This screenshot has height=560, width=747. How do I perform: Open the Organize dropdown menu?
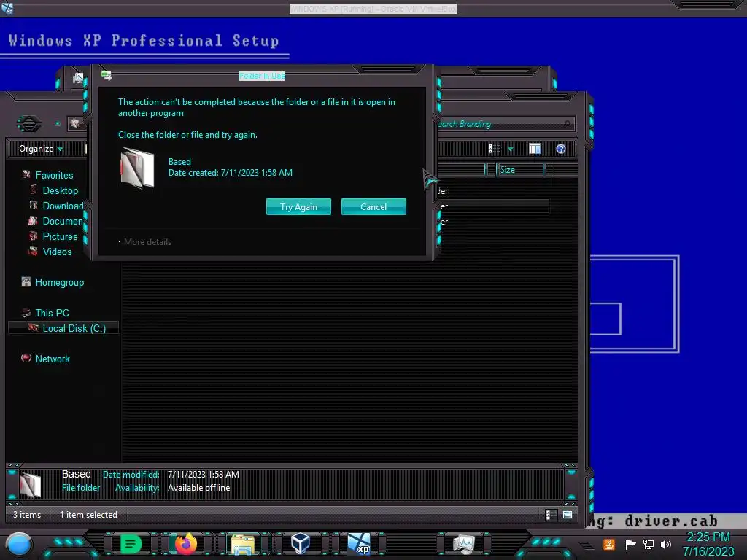pyautogui.click(x=41, y=149)
